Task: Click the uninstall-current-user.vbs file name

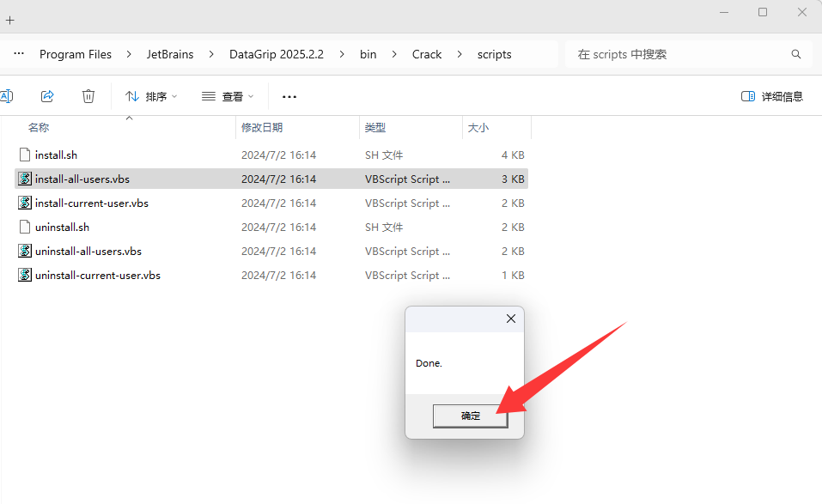Action: coord(98,276)
